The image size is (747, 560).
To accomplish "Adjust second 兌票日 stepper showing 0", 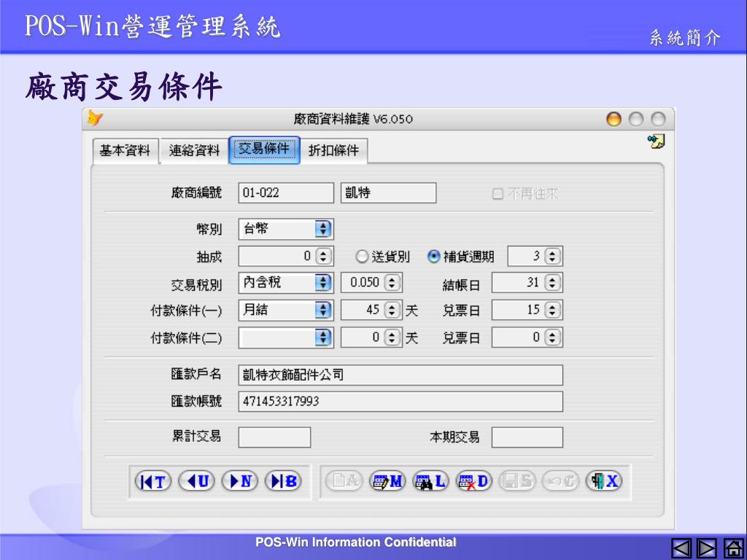I will click(551, 338).
